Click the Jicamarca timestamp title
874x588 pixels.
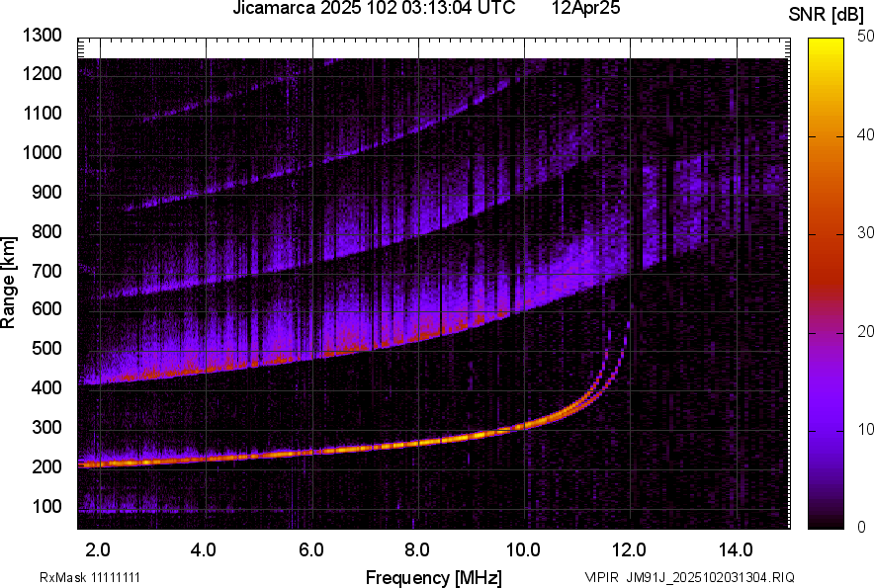tap(374, 9)
